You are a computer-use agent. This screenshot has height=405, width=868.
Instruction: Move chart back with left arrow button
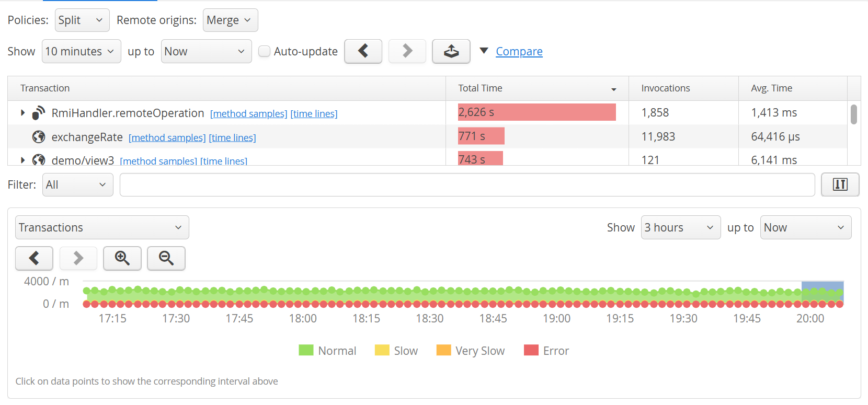(x=34, y=258)
